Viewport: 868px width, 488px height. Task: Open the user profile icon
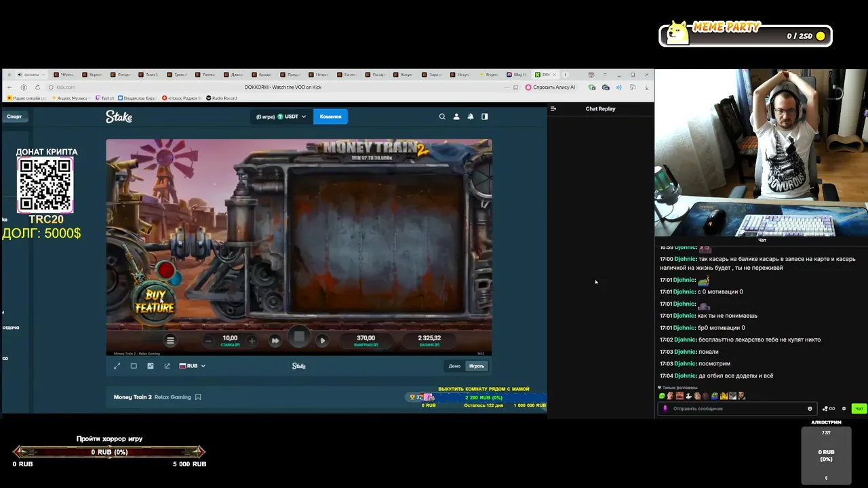click(x=456, y=117)
